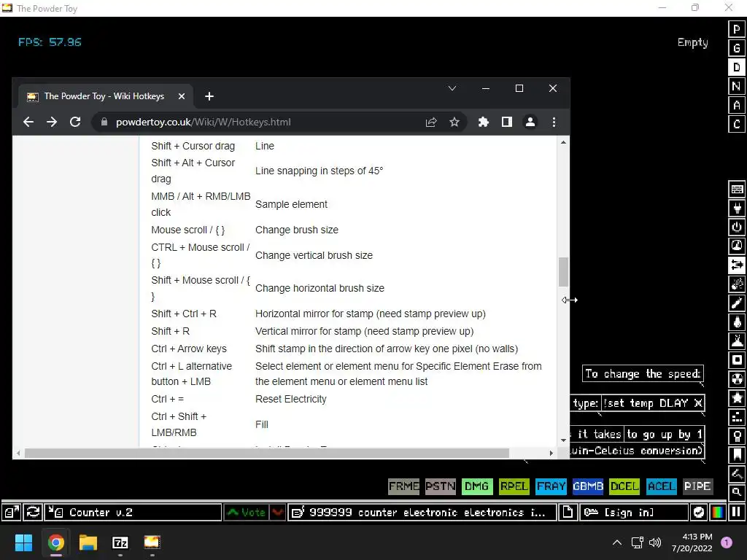Open the Chrome profile menu
The height and width of the screenshot is (560, 747).
tap(530, 122)
